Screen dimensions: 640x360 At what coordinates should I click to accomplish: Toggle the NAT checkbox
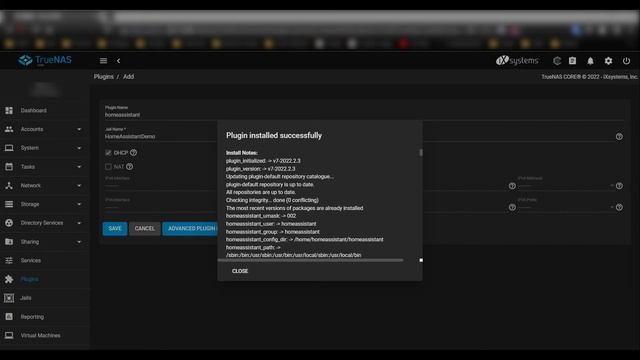[108, 167]
